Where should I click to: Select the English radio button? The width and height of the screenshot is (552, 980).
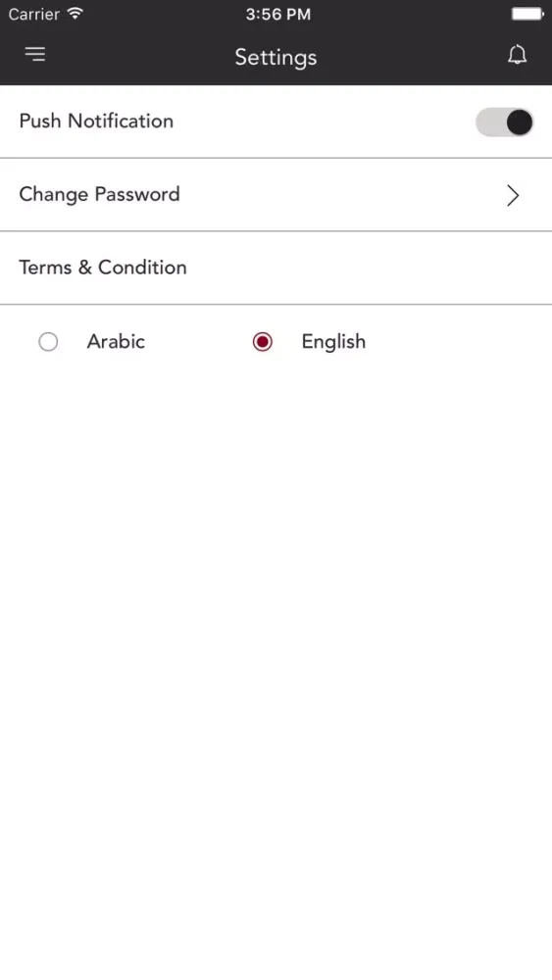tap(263, 342)
